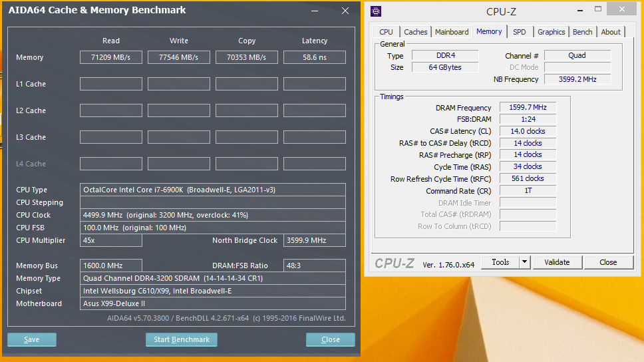Open the Bench tab in CPU-Z
The height and width of the screenshot is (362, 644).
coord(582,32)
